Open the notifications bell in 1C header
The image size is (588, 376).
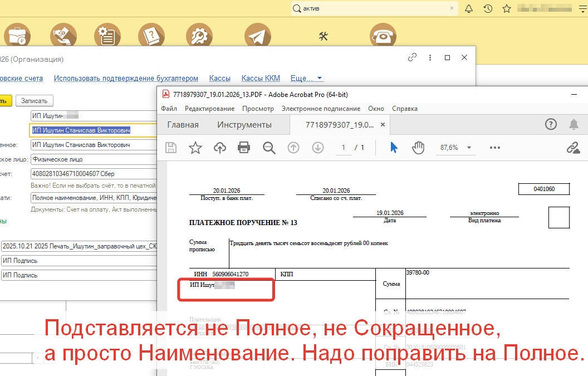[x=469, y=9]
